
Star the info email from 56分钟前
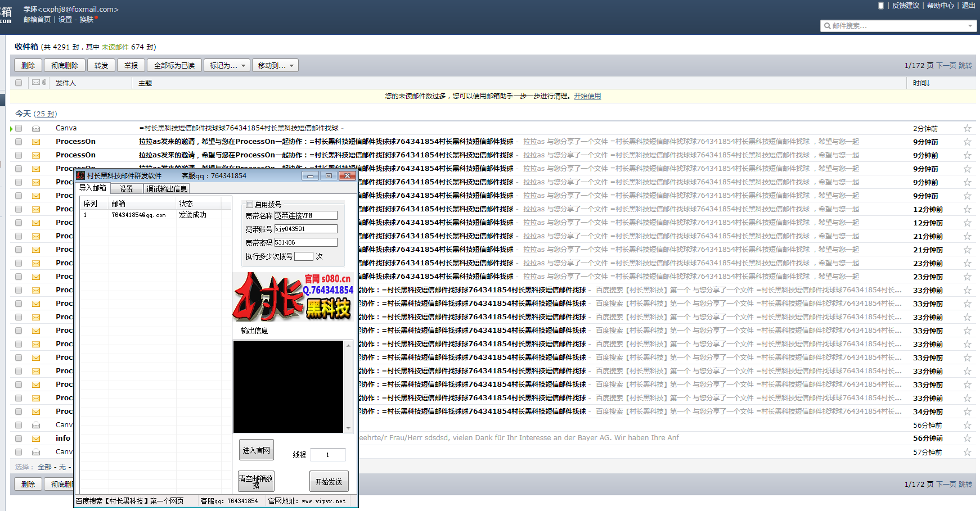click(x=967, y=438)
